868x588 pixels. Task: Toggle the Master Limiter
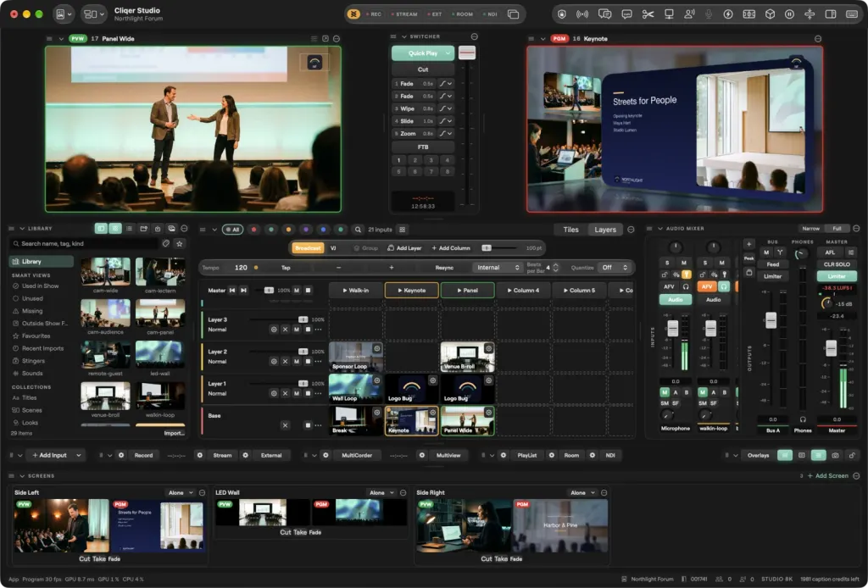[x=837, y=276]
